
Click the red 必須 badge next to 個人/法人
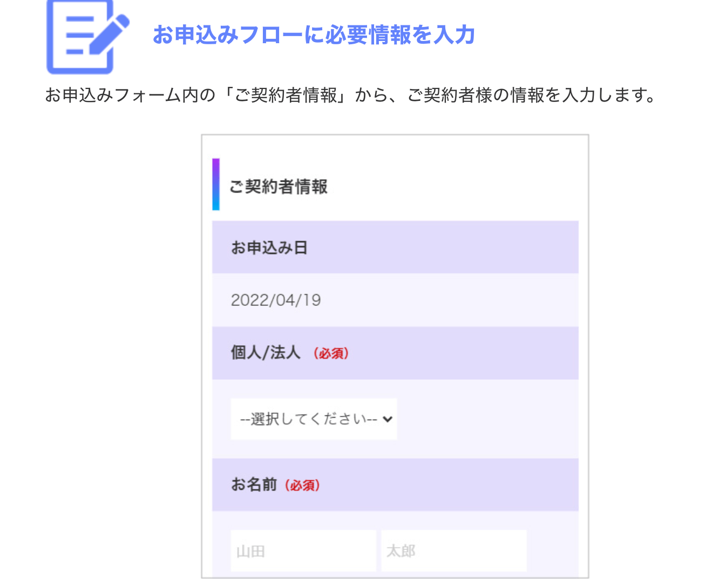pos(331,353)
